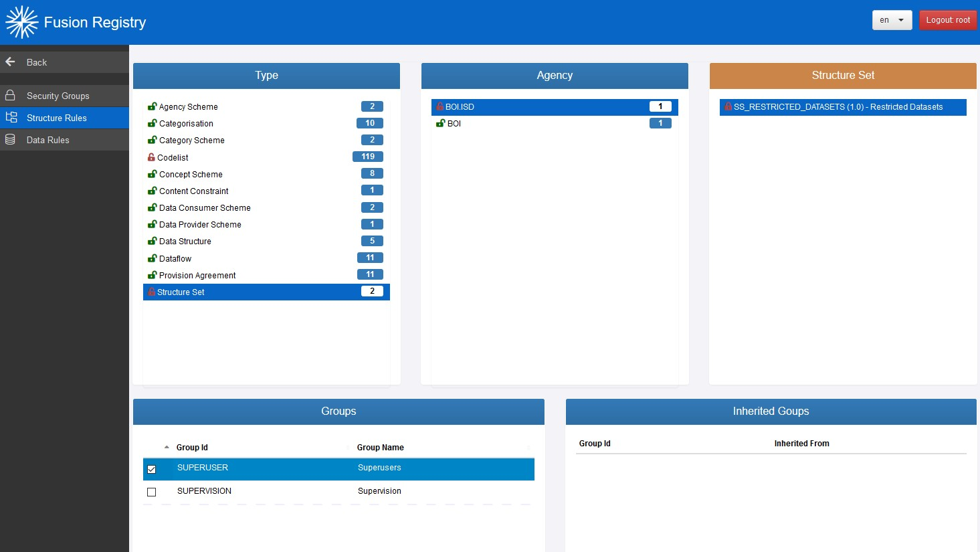Click the Back arrow icon
980x552 pixels.
(11, 62)
